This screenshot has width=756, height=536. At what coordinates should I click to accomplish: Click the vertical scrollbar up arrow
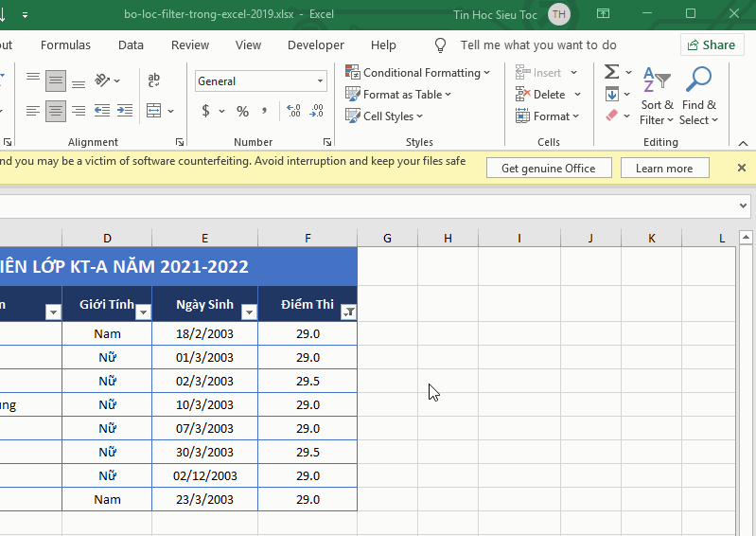pos(746,237)
